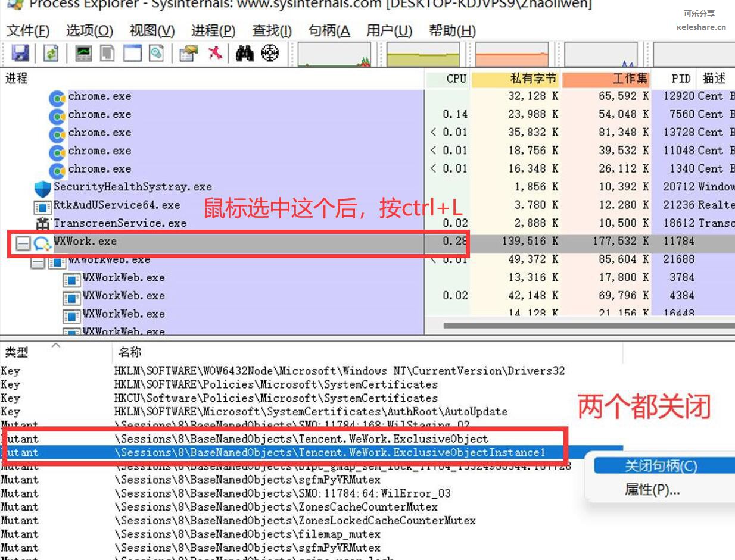Select the Key handle ending in Drivers32
Viewport: 735px width, 560px height.
(312, 371)
